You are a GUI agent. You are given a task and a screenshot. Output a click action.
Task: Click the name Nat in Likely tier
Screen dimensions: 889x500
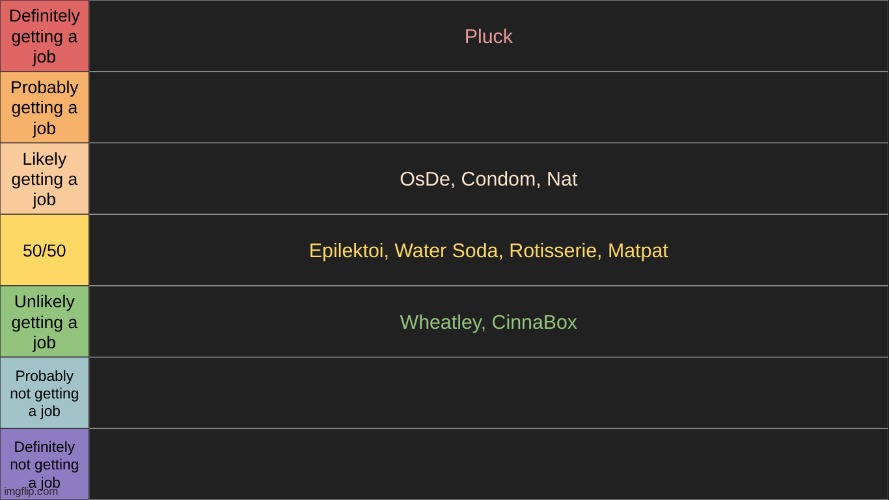[562, 179]
